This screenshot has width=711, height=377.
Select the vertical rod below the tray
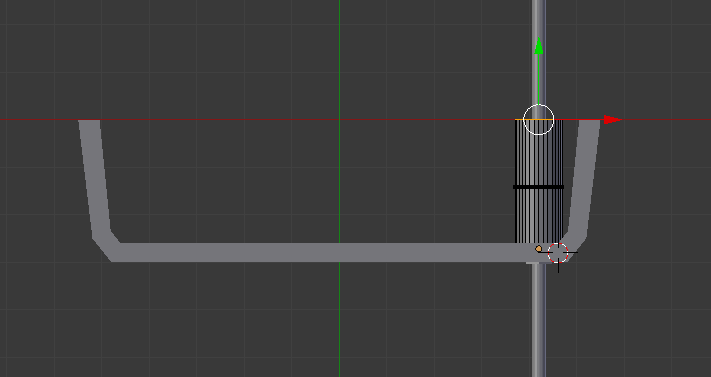(x=539, y=320)
